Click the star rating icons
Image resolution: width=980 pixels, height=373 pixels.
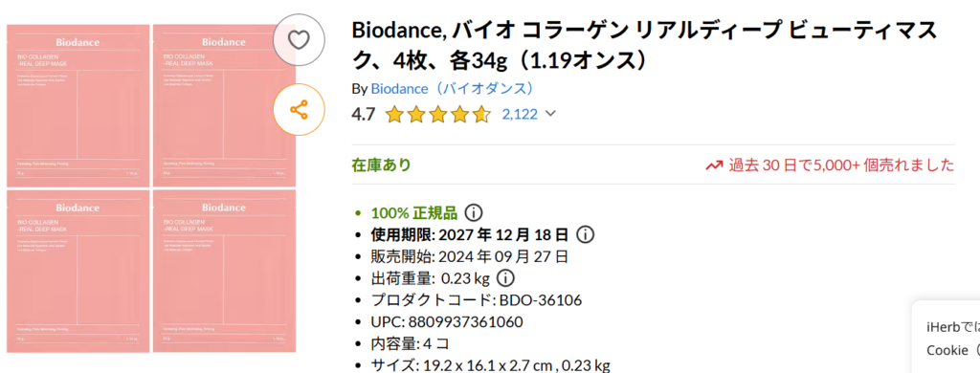[x=438, y=115]
